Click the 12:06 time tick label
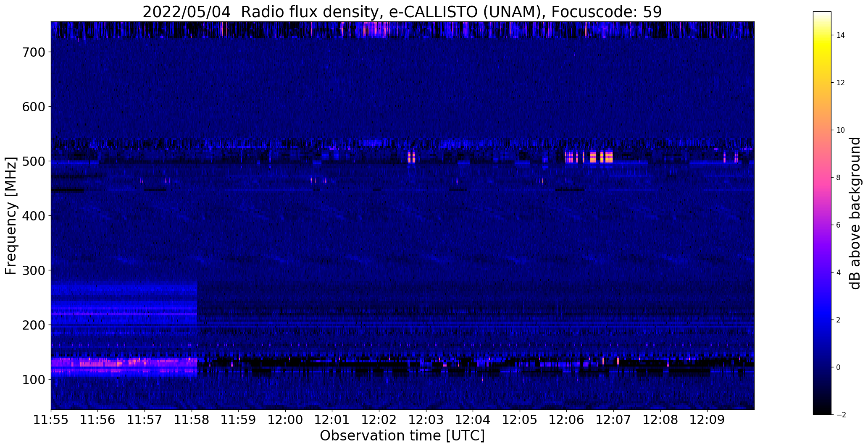Screen dimensions: 868x448 tap(567, 420)
